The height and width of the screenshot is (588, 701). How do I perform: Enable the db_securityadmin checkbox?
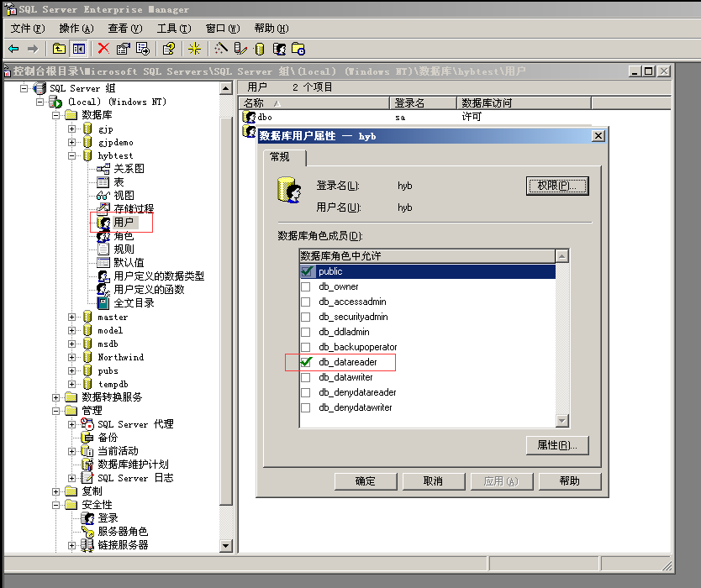point(306,318)
